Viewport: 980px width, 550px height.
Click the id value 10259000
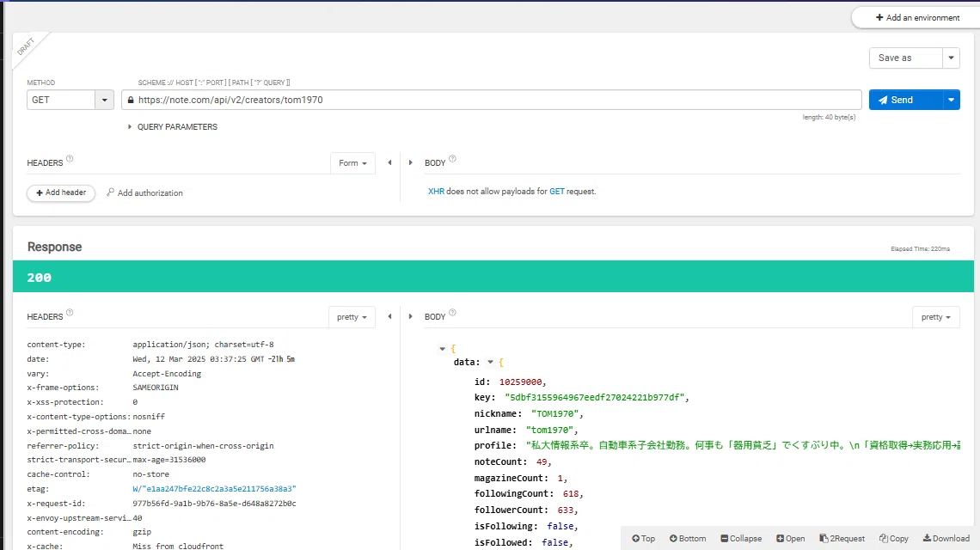click(x=523, y=382)
